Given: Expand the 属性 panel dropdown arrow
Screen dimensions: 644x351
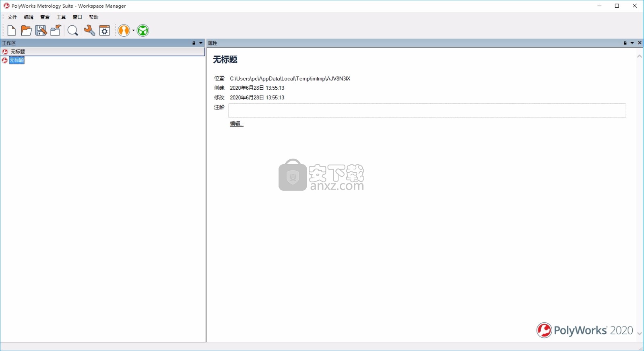Looking at the screenshot, I should [x=632, y=43].
